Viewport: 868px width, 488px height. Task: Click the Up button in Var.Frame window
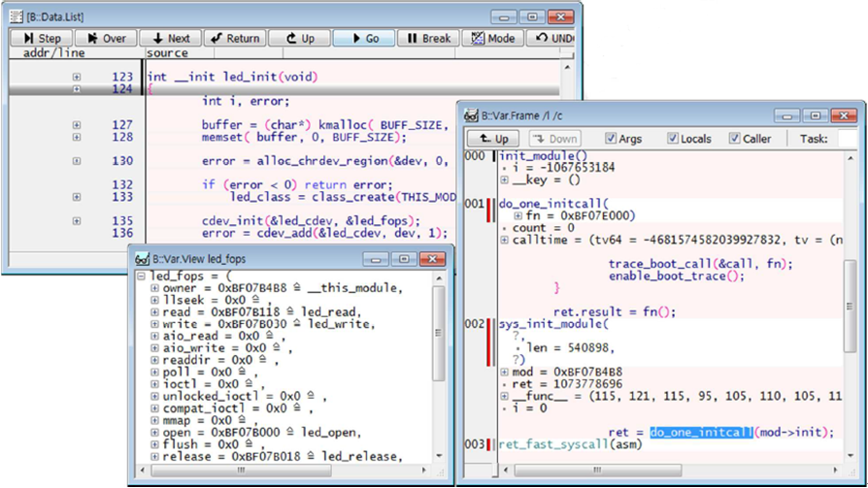(x=493, y=139)
